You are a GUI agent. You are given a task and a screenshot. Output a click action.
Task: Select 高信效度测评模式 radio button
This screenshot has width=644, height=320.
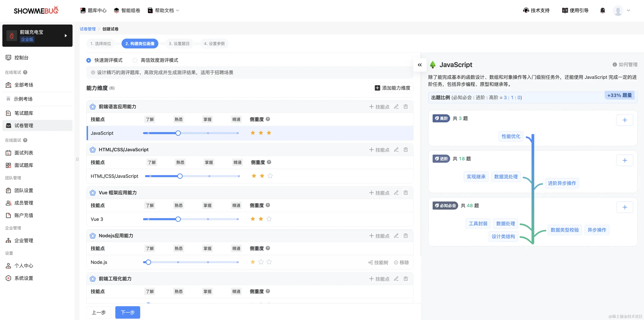click(x=135, y=60)
